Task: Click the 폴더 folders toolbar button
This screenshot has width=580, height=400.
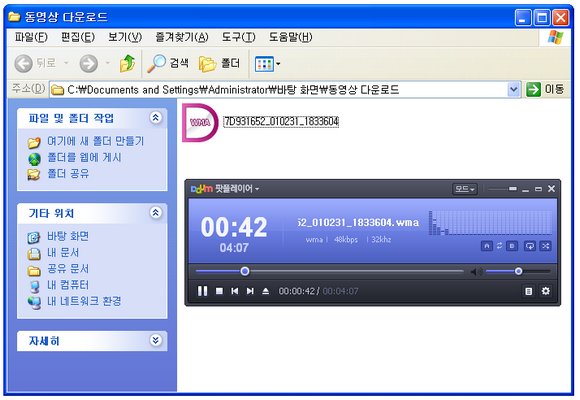Action: pyautogui.click(x=219, y=63)
